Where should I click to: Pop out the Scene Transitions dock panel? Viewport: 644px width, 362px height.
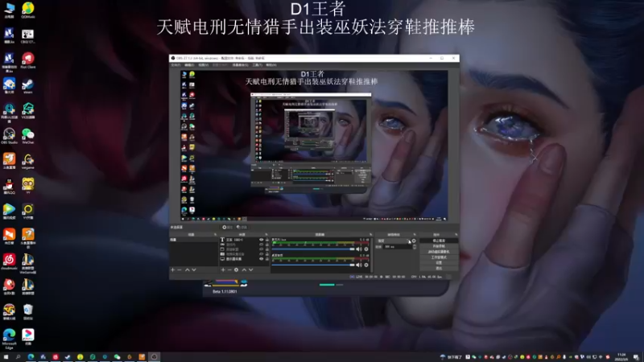click(415, 235)
